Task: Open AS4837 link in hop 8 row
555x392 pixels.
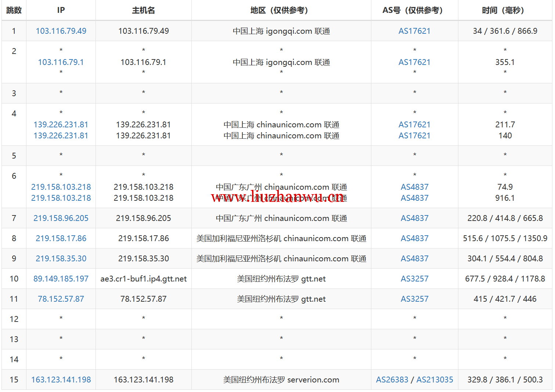Action: coord(414,238)
